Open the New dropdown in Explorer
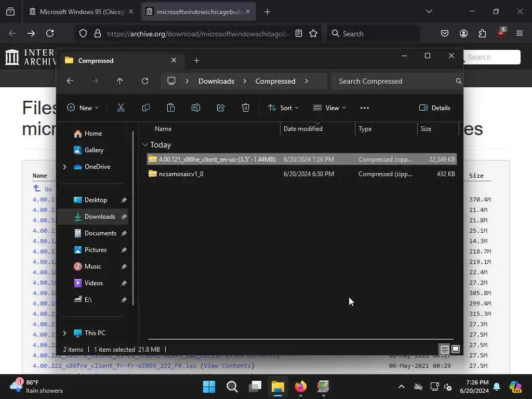Viewport: 532px width, 399px height. point(83,108)
